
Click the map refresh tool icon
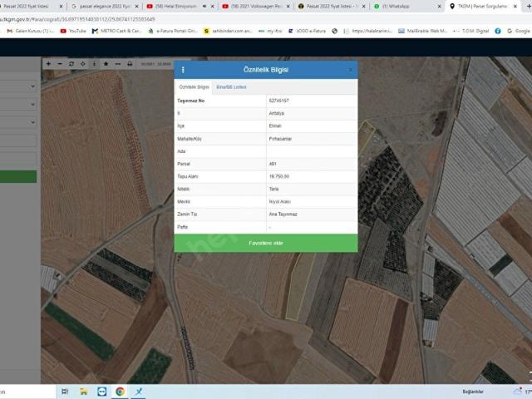[71, 64]
